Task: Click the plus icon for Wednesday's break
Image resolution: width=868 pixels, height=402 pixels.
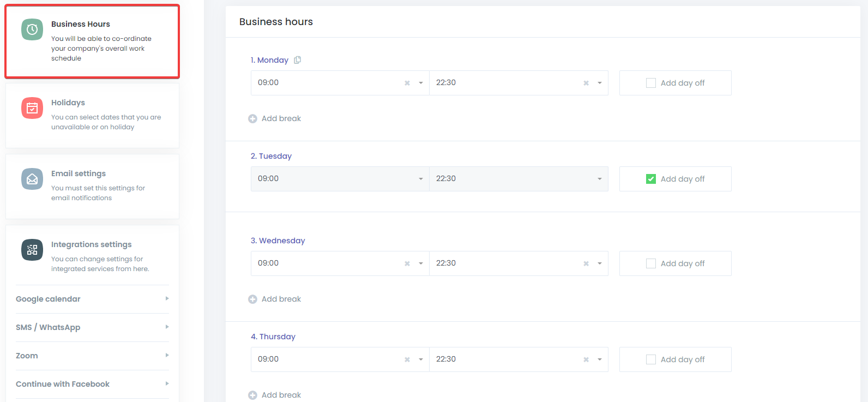Action: 252,299
